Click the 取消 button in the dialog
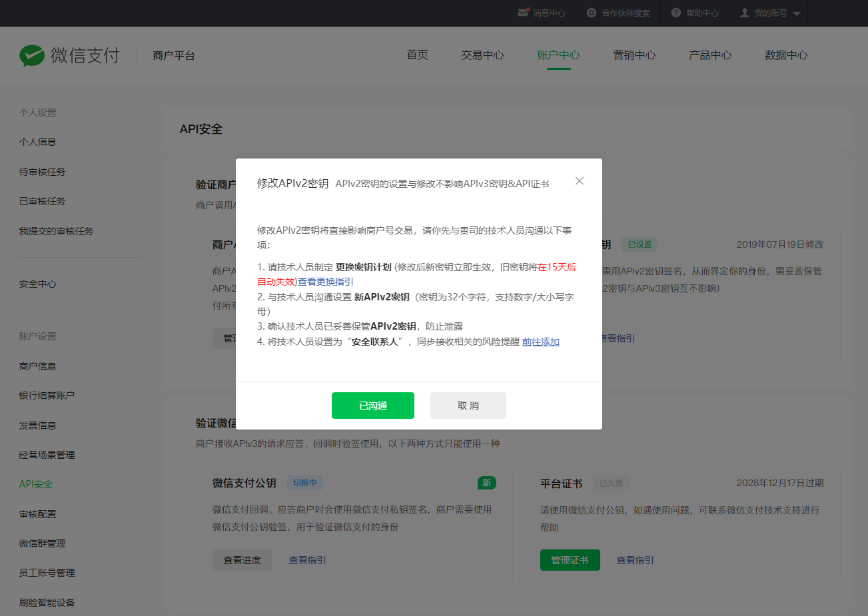 (468, 406)
